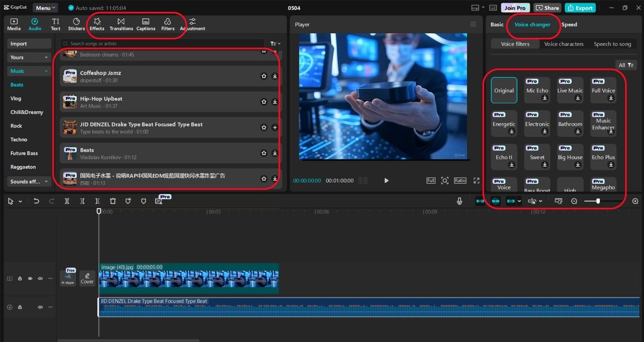Screen dimensions: 644x342
Task: Click the Import button
Action: [30, 44]
